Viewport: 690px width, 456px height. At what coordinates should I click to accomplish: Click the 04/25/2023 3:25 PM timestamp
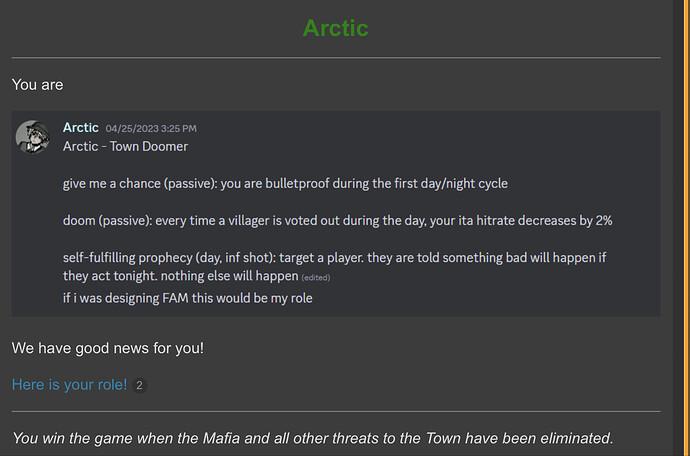[x=151, y=129]
